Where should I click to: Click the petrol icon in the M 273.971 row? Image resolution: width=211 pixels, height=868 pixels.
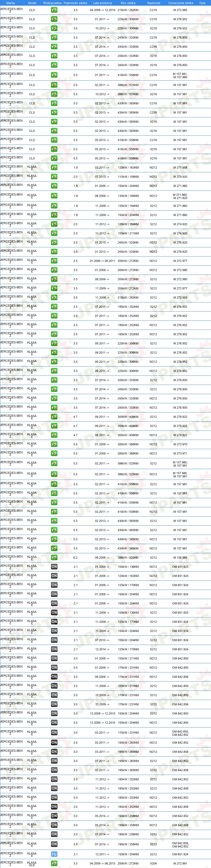[x=54, y=453]
